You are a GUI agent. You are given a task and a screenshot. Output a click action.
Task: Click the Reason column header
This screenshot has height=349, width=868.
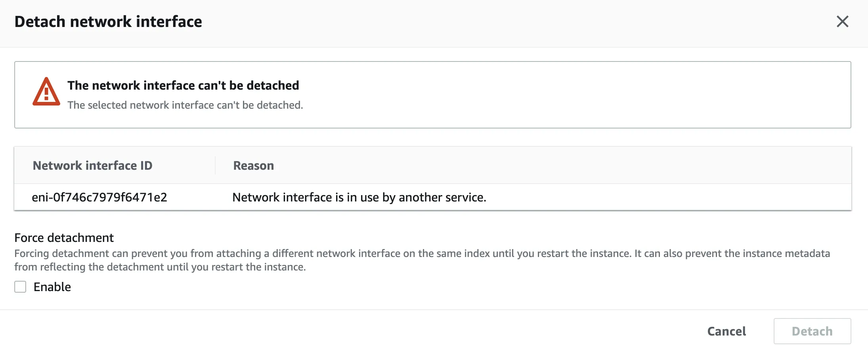point(254,165)
